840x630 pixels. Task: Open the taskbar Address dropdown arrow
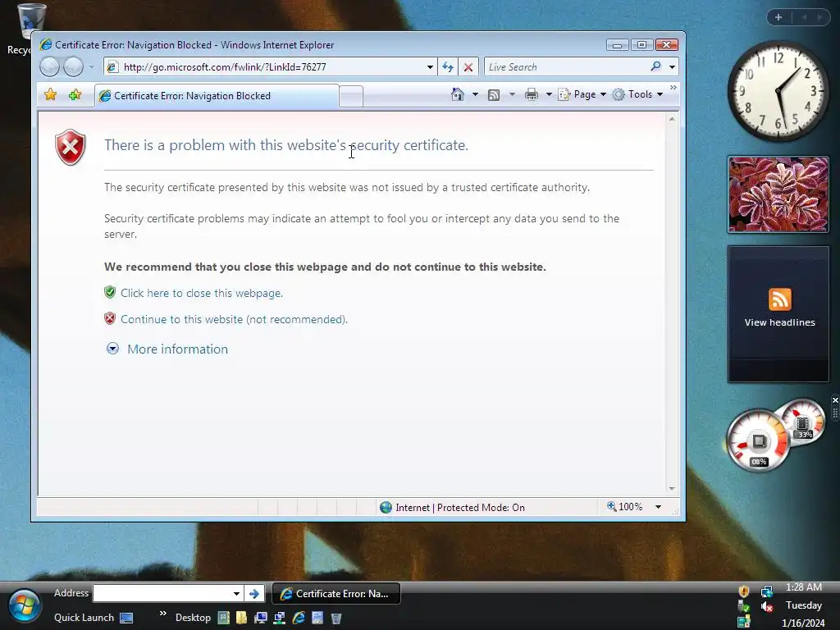236,594
